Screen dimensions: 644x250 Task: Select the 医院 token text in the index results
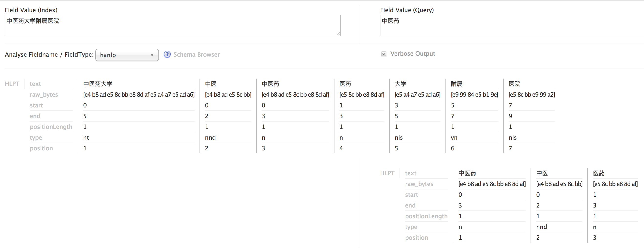coord(514,84)
